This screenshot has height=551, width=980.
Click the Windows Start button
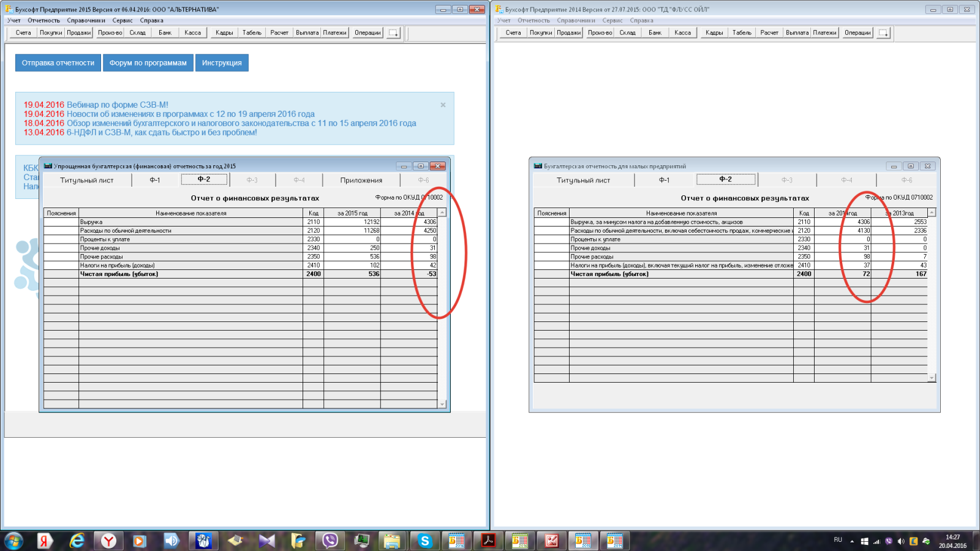13,541
